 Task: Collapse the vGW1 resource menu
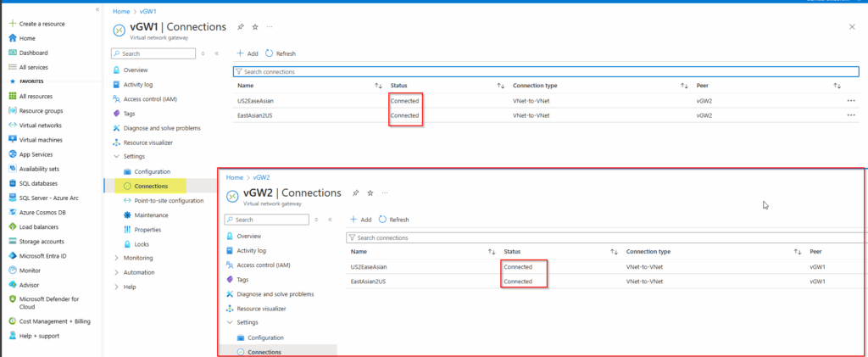(216, 53)
